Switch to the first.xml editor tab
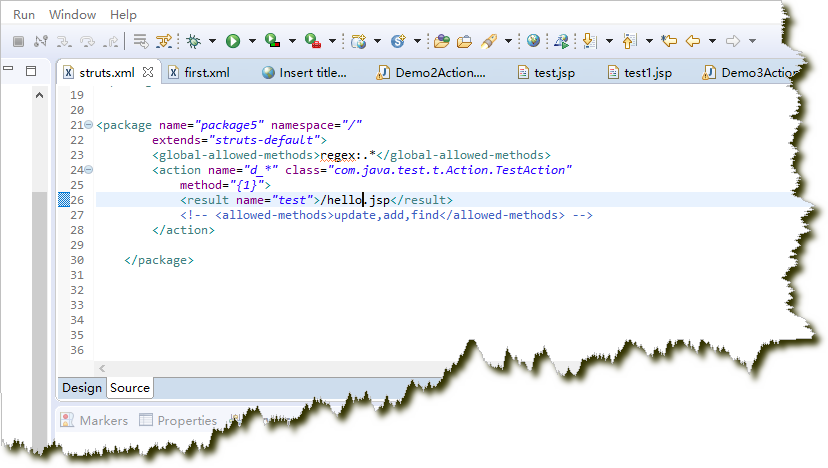Screen dimensions: 828x468 click(x=206, y=73)
